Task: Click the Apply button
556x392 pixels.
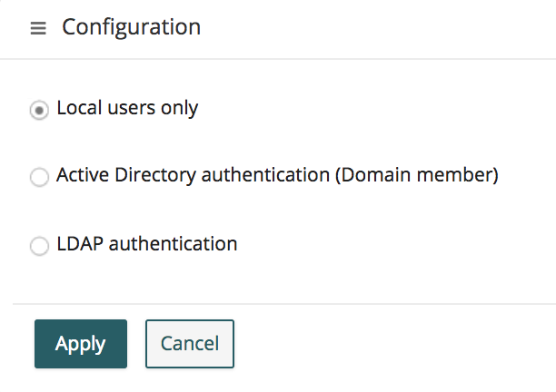Action: click(x=81, y=344)
